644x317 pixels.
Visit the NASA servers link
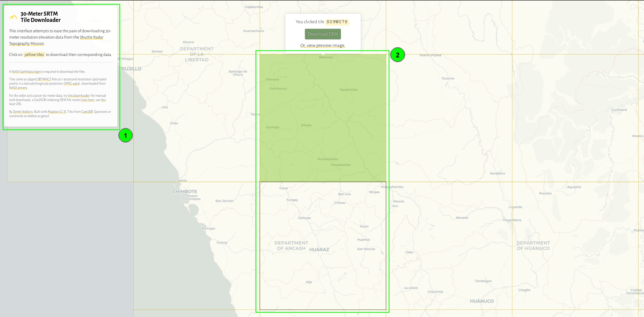pos(18,88)
